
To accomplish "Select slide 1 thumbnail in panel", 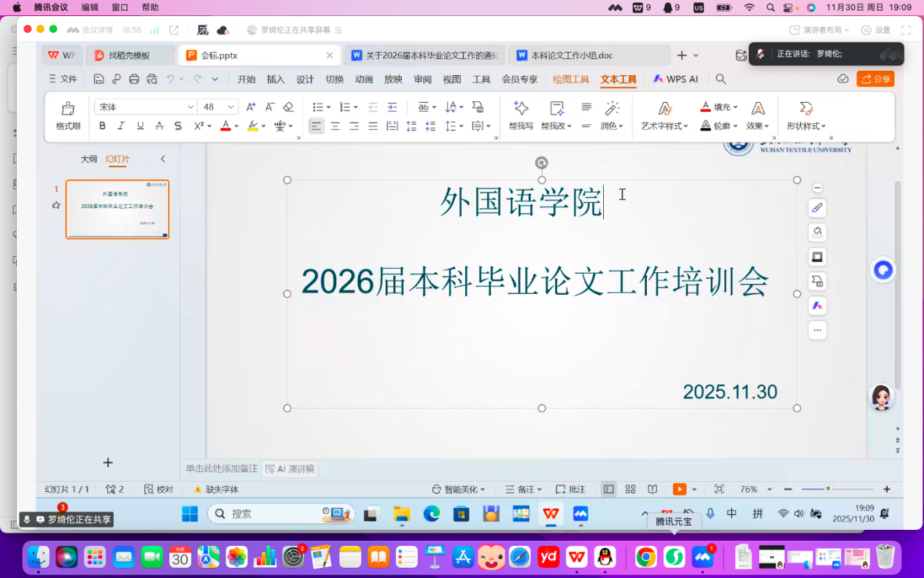I will [117, 209].
